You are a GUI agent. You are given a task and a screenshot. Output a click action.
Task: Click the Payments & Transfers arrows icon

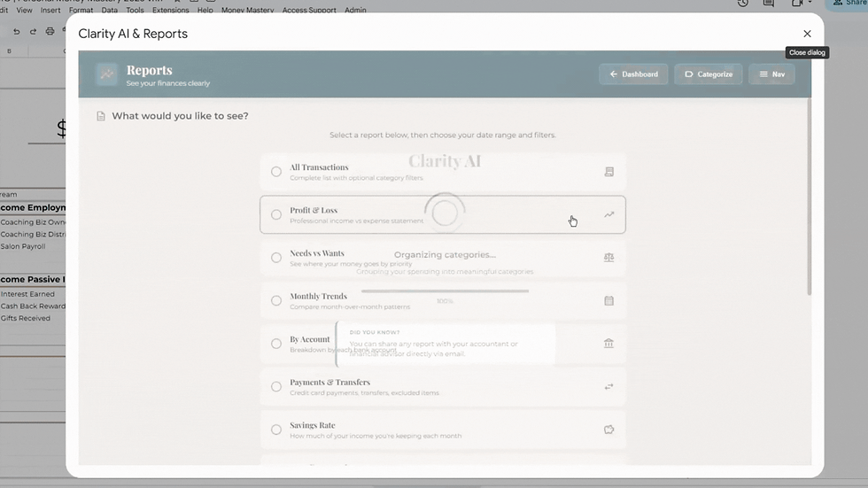coord(609,387)
